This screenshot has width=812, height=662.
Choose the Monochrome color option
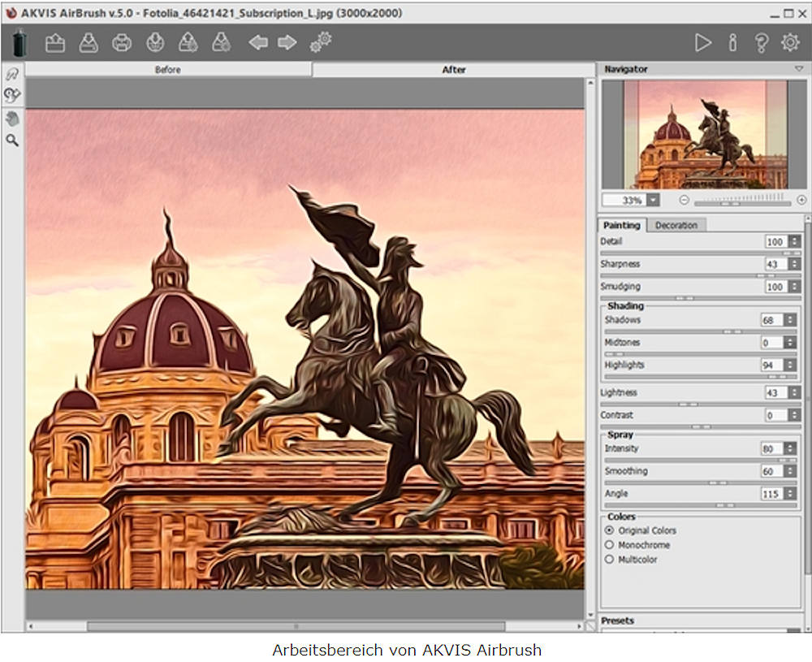609,545
